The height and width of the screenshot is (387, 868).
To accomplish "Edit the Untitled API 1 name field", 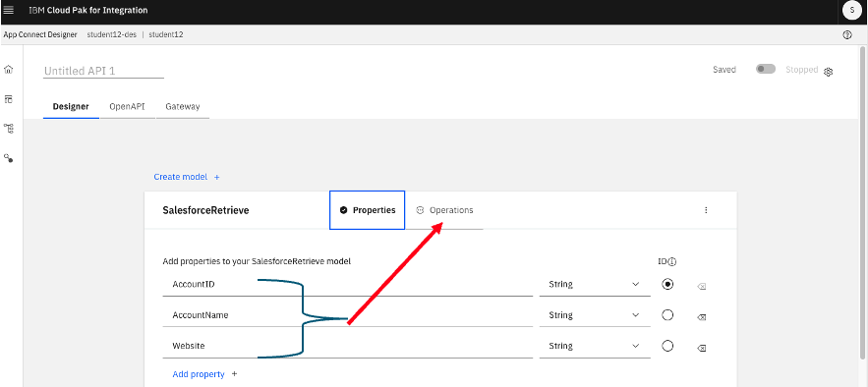I will tap(103, 71).
